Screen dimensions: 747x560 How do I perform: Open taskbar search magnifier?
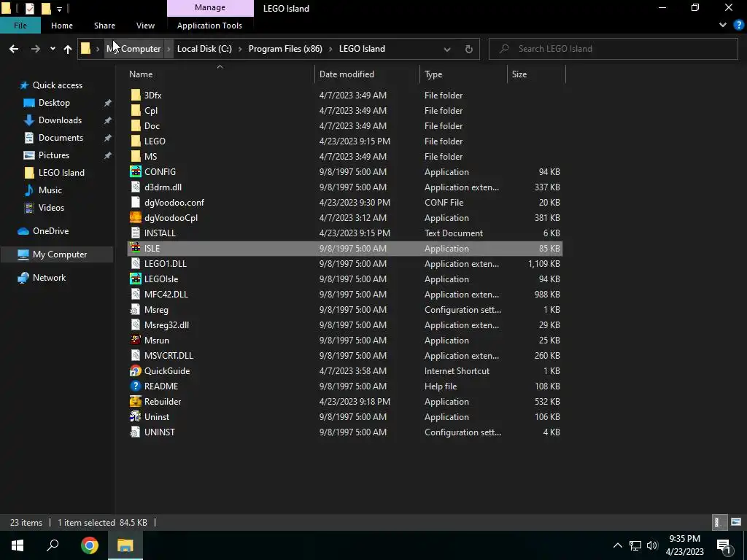click(53, 545)
